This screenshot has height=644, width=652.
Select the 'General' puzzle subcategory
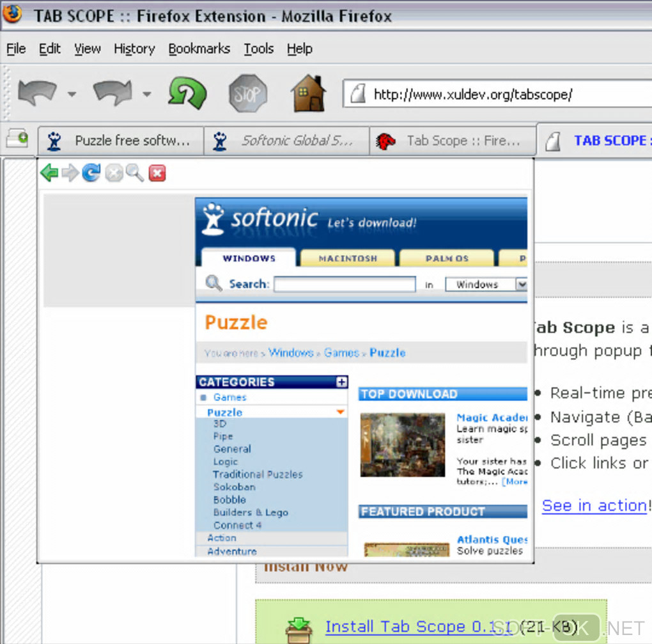232,449
